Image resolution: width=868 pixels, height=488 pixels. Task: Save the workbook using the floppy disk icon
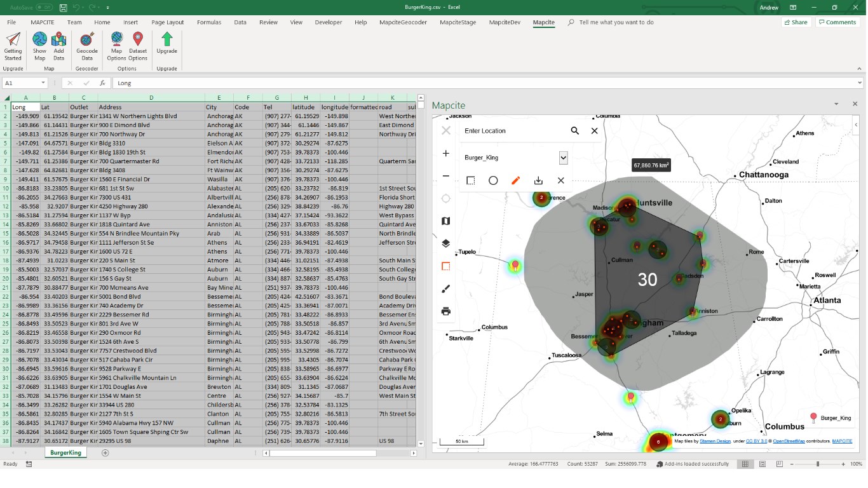click(63, 8)
